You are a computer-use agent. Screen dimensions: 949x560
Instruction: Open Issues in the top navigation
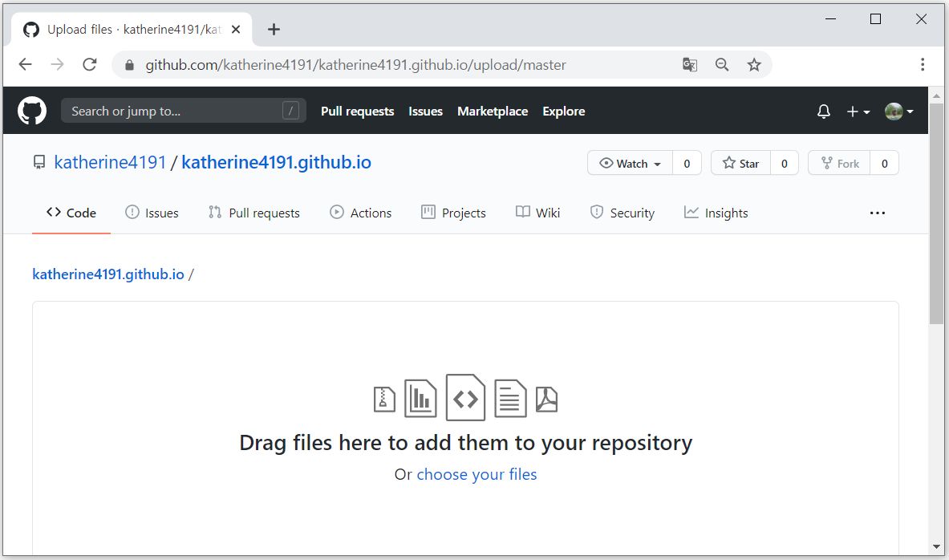tap(425, 112)
